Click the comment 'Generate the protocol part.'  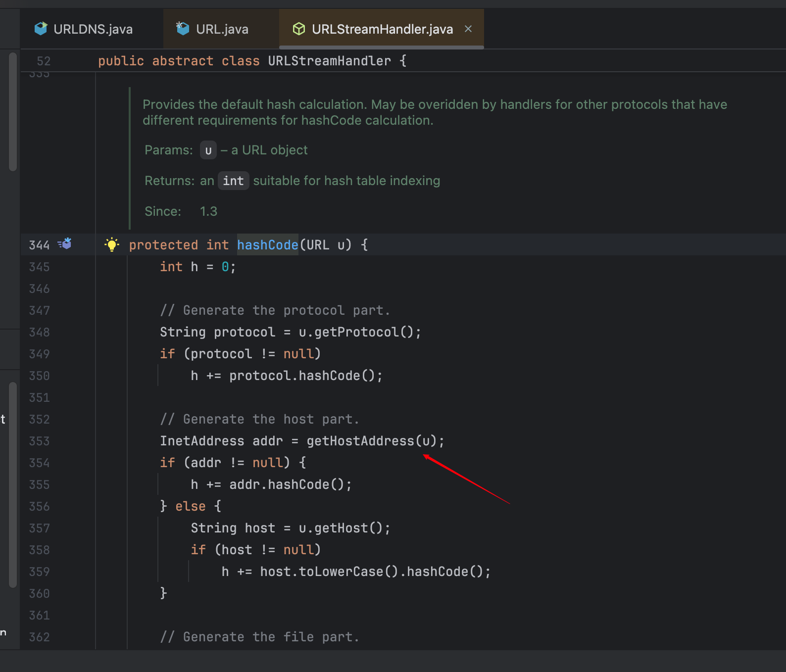click(275, 310)
